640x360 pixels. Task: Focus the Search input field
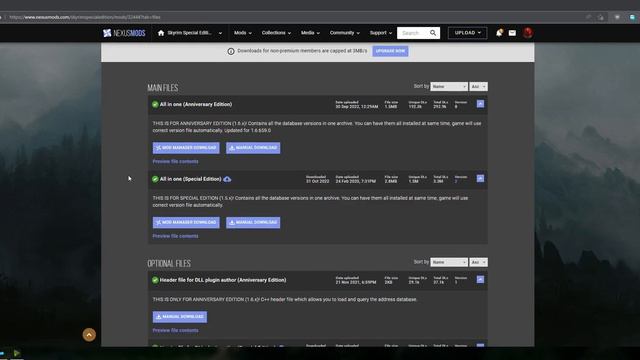coord(412,33)
